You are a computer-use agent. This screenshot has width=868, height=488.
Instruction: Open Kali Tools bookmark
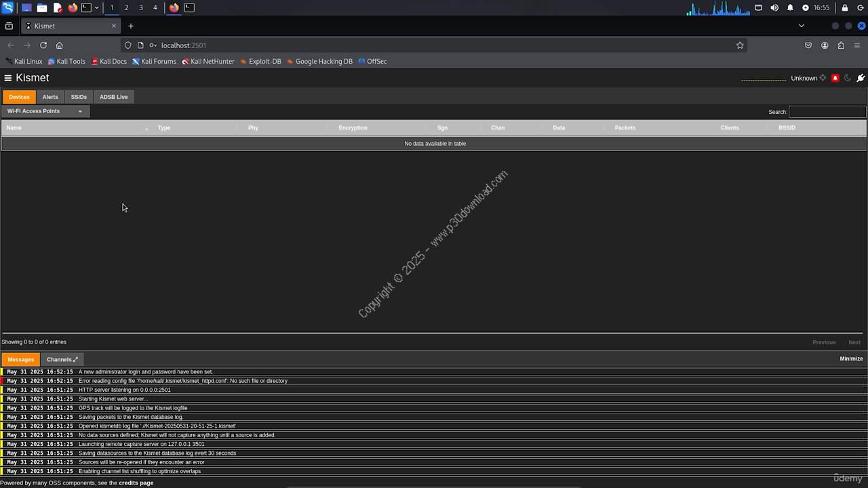coord(66,62)
